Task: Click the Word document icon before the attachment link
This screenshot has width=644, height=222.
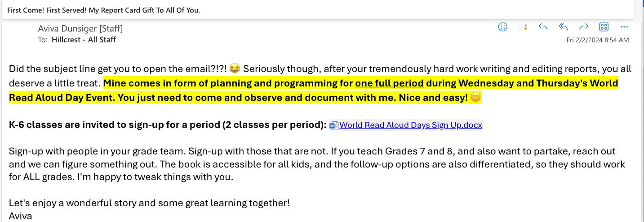Action: pos(333,126)
